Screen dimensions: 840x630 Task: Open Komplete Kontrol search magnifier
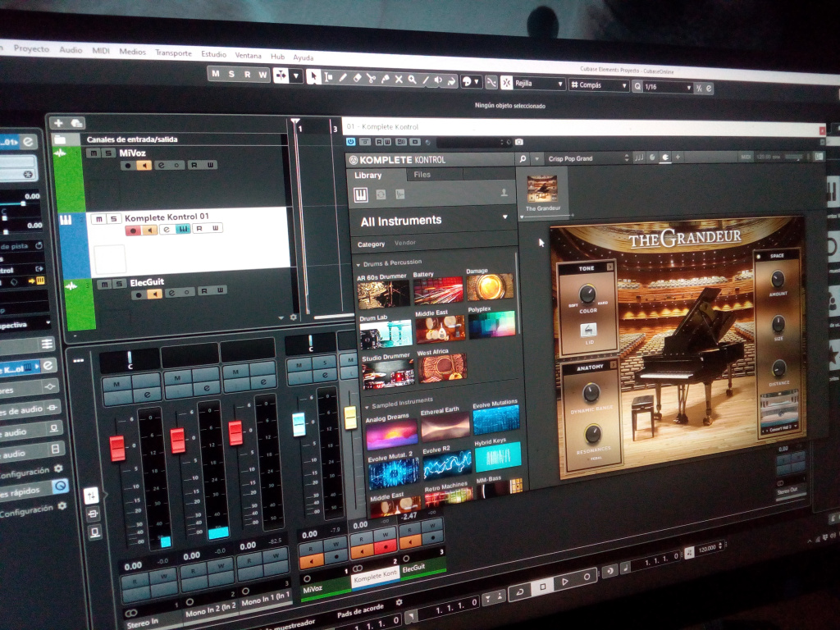coord(522,158)
